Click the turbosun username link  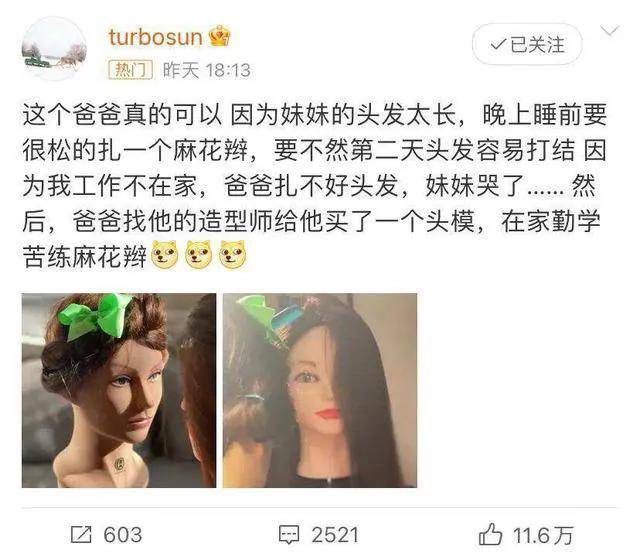(156, 37)
